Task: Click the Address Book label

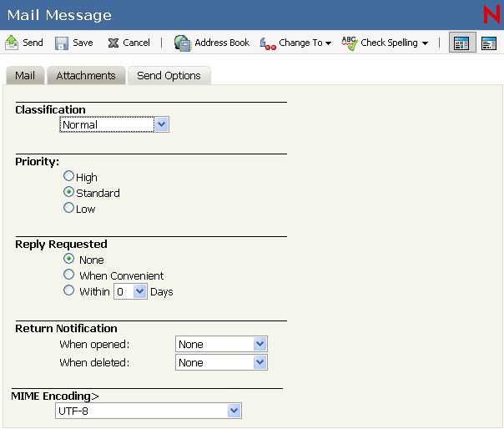Action: click(x=222, y=43)
